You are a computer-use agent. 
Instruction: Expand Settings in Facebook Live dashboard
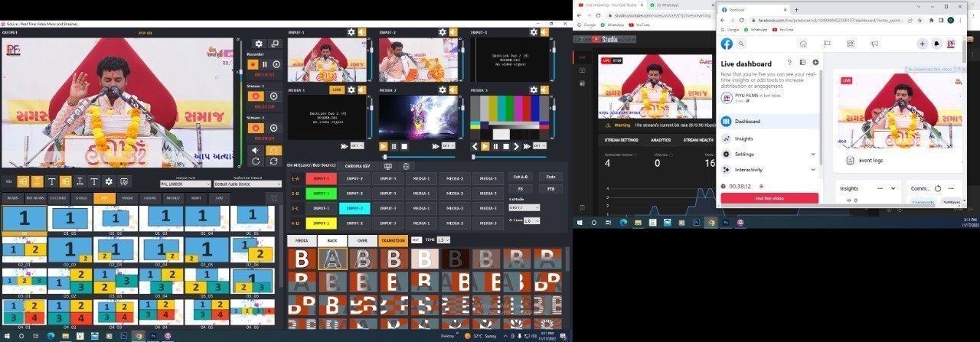point(815,154)
